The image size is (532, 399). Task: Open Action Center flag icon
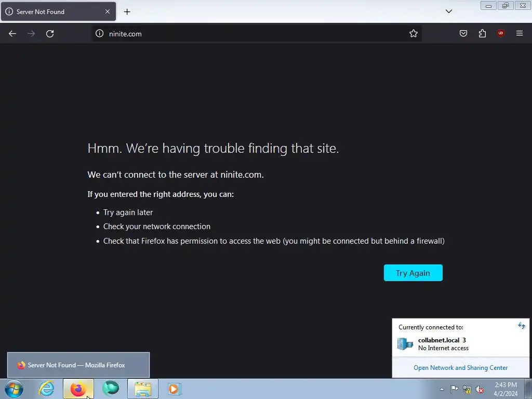coord(454,389)
